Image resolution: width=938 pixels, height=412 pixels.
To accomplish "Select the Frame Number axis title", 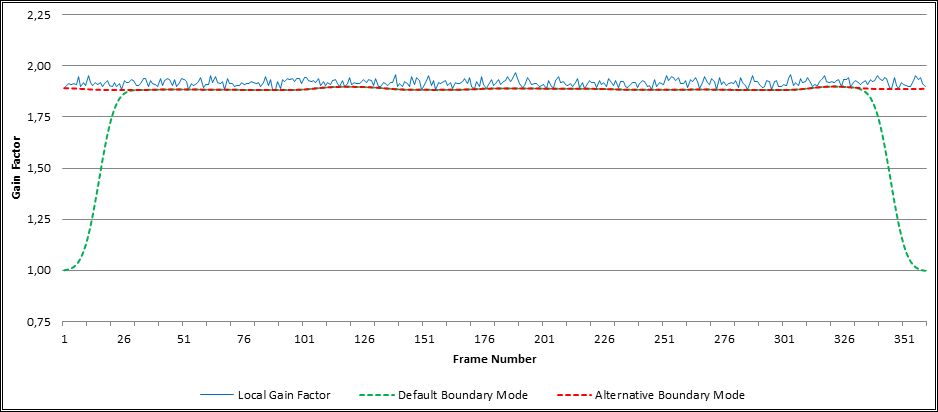I will [x=494, y=359].
